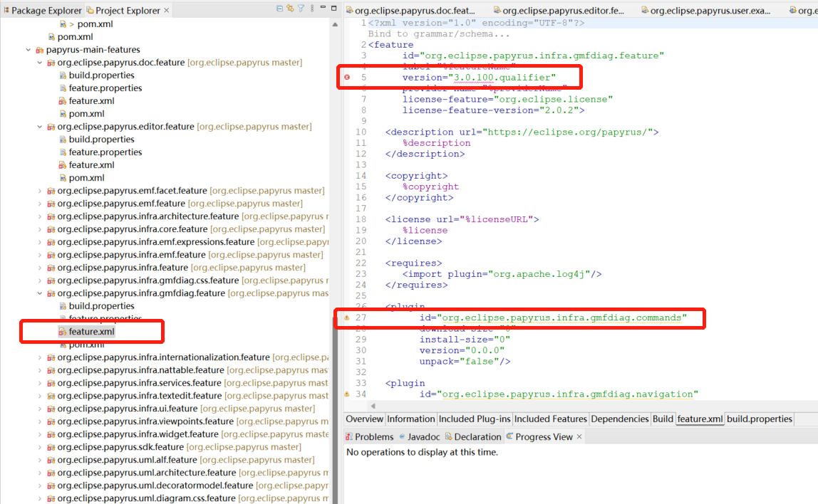Click the warning marker on line 34

346,394
